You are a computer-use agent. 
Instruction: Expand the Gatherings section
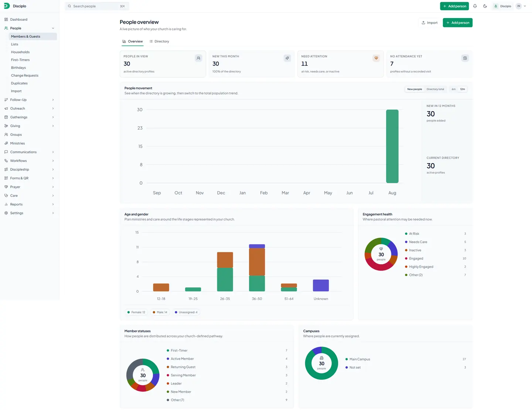tap(53, 117)
